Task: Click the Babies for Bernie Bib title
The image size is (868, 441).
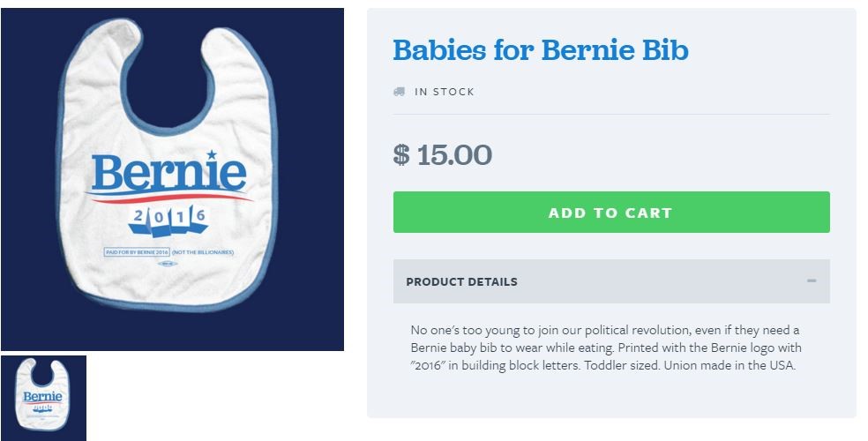Action: click(x=540, y=50)
